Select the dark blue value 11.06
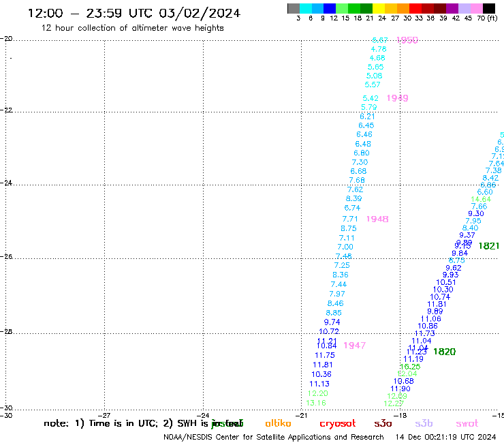 [431, 319]
